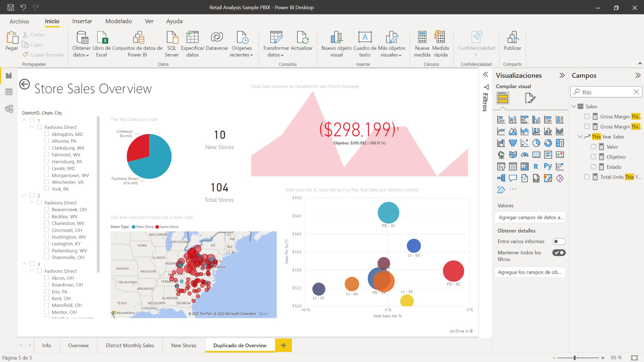644x362 pixels.
Task: Click Actualizar in the Consultas group
Action: tap(302, 41)
